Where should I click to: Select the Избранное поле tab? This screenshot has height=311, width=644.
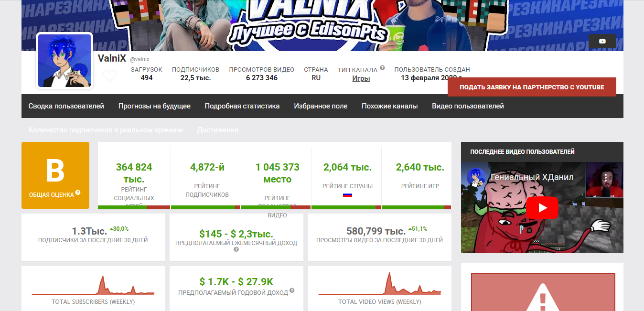pyautogui.click(x=321, y=106)
